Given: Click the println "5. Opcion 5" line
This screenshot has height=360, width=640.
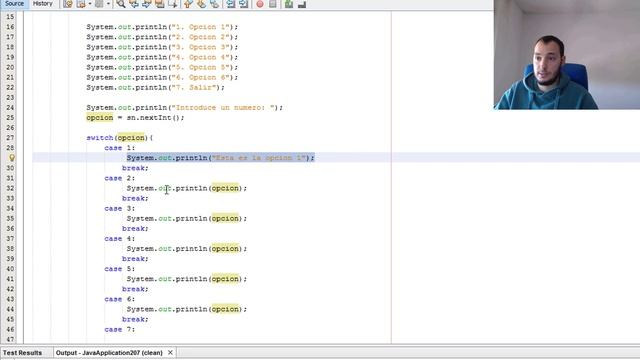Looking at the screenshot, I should click(x=162, y=67).
